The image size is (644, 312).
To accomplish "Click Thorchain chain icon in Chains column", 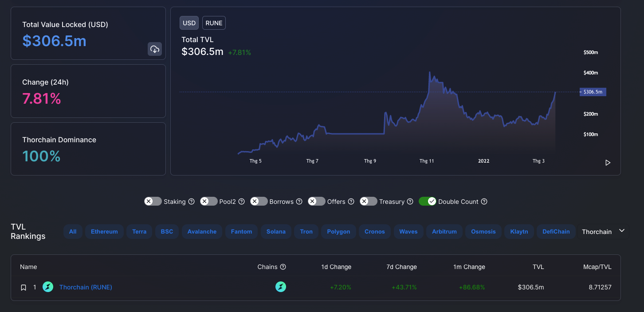I will (281, 287).
